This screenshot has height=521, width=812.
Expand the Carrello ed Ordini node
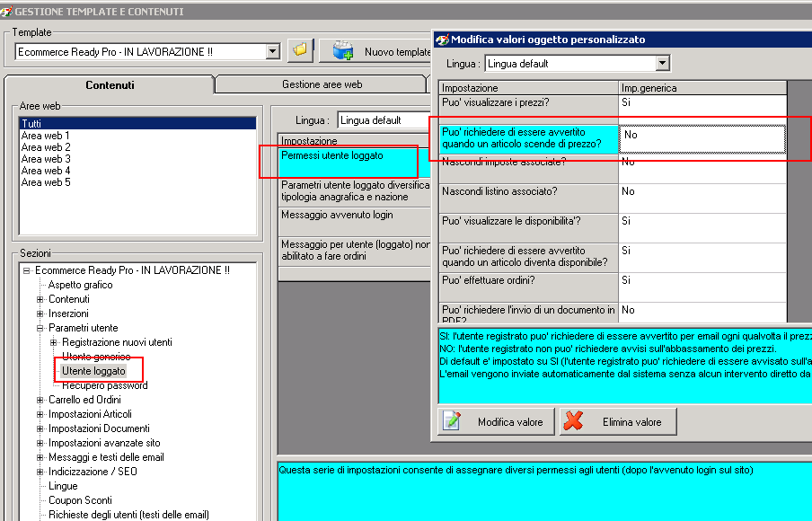[40, 400]
